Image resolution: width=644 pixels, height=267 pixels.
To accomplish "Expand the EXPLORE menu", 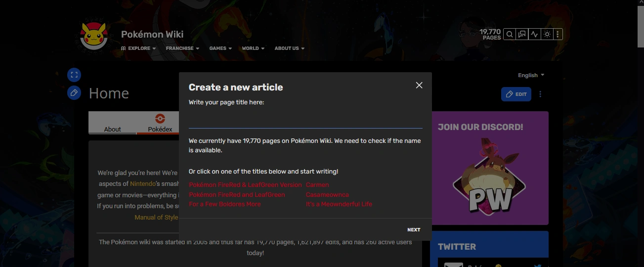I will tap(138, 48).
